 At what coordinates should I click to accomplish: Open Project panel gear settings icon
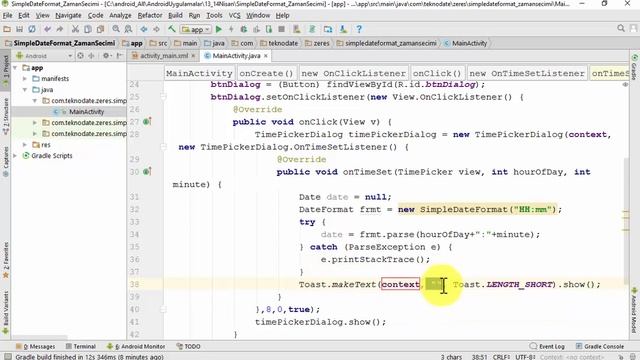pyautogui.click(x=106, y=56)
